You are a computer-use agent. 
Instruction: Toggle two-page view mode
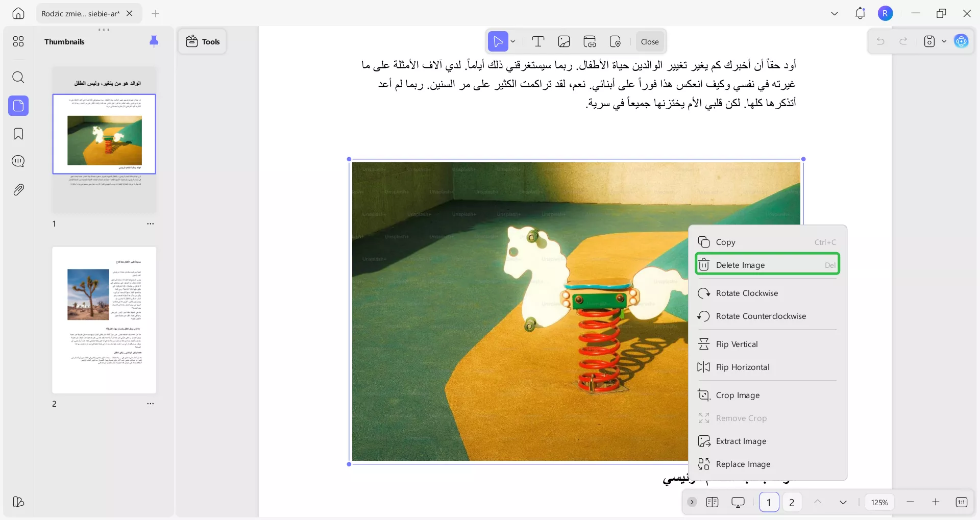click(713, 502)
